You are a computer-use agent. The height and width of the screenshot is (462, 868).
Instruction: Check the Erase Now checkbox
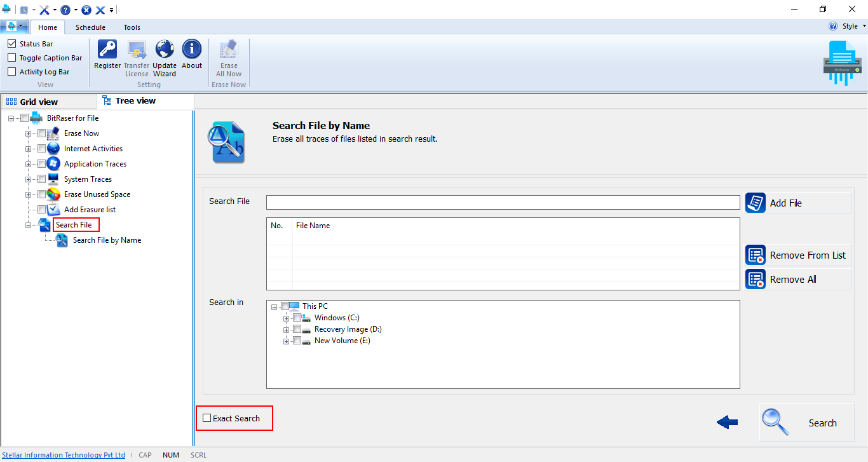pyautogui.click(x=41, y=133)
